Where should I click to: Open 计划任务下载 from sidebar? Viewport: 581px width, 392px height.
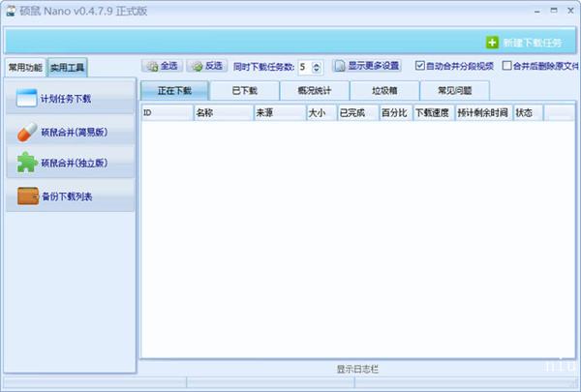(71, 99)
